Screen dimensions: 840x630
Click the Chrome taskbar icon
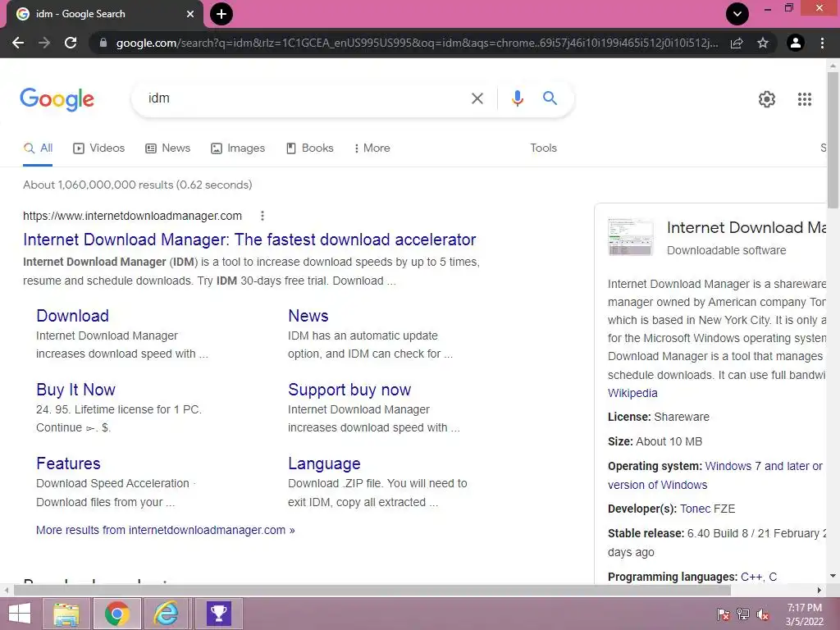(116, 614)
